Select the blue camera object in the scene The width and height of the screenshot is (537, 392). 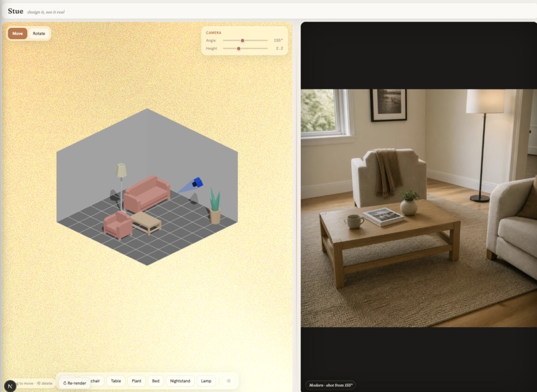pyautogui.click(x=197, y=183)
